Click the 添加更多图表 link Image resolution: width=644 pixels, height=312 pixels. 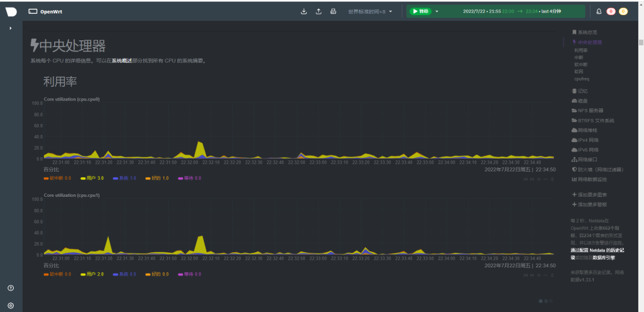(592, 194)
